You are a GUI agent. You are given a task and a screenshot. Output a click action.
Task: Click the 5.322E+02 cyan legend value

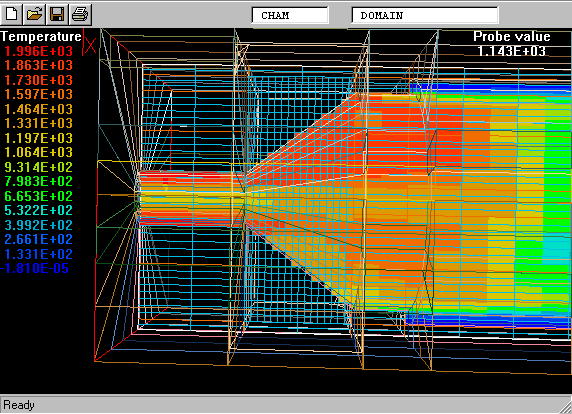tap(39, 210)
